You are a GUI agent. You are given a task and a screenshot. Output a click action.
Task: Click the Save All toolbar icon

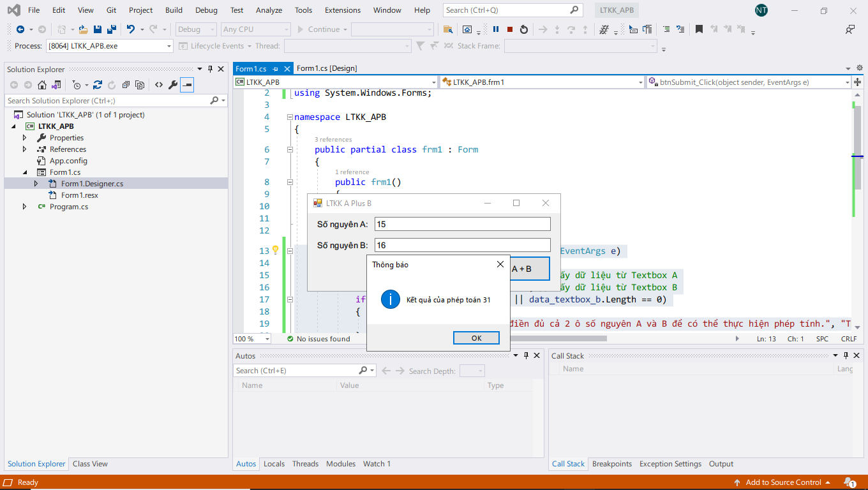(111, 29)
